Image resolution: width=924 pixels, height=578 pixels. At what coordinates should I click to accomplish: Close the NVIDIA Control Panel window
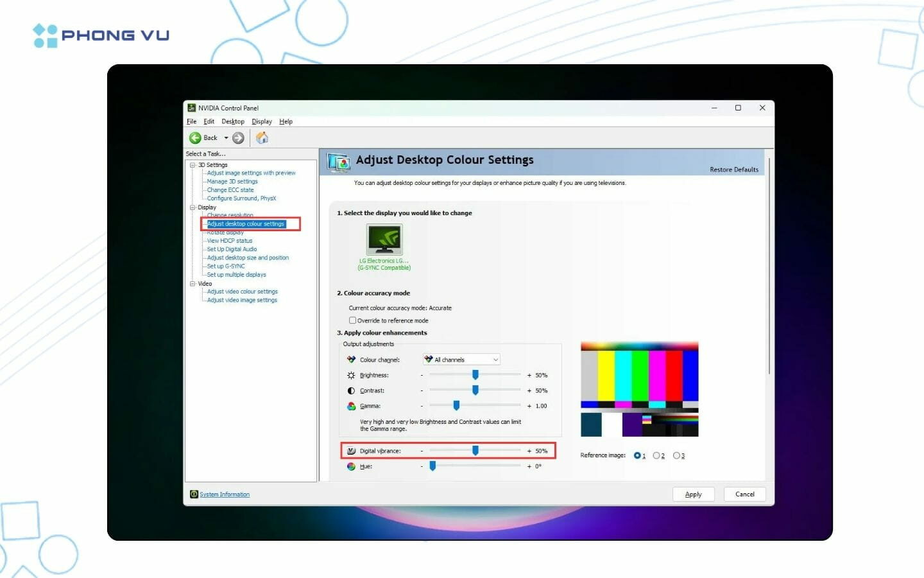[762, 108]
